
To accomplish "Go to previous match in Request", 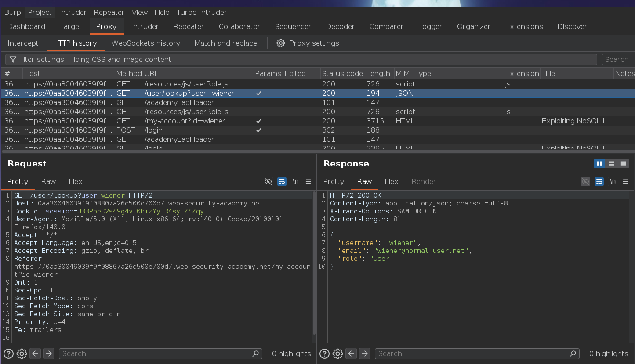I will tap(36, 353).
